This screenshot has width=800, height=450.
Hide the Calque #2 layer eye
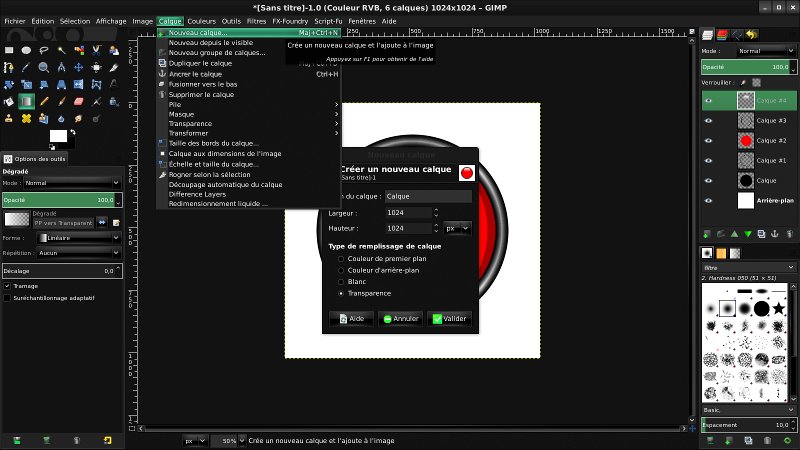[x=708, y=140]
